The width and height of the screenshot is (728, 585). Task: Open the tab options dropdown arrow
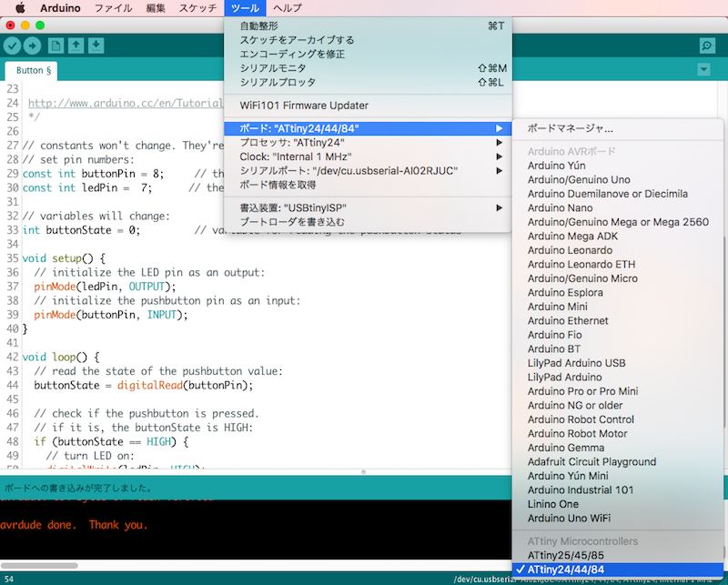coord(703,70)
